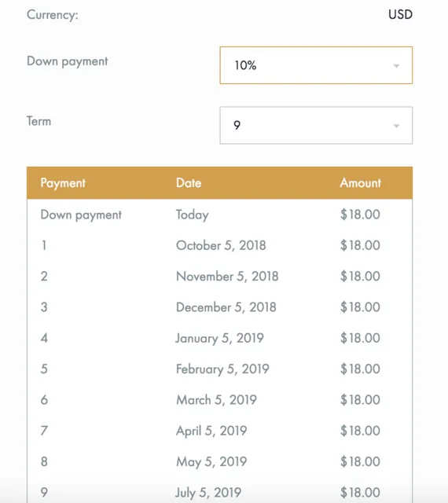Viewport: 448px width, 503px height.
Task: Select the Down payment row in the table
Action: 219,215
